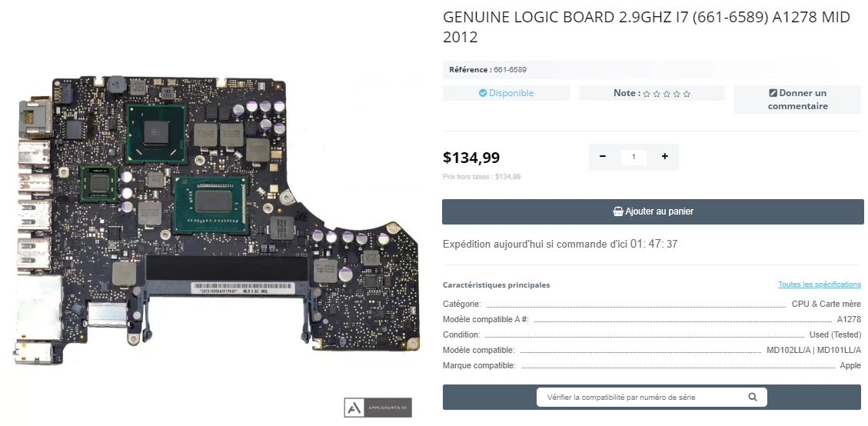Click the quantity input field showing 1
The width and height of the screenshot is (868, 426).
634,157
